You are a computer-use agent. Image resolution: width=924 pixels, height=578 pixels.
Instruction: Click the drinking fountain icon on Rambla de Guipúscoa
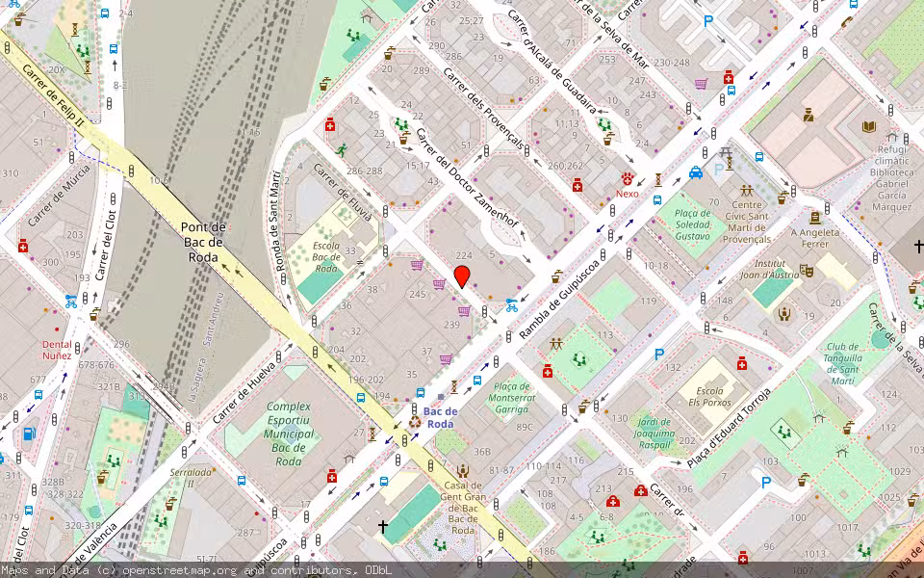[555, 276]
